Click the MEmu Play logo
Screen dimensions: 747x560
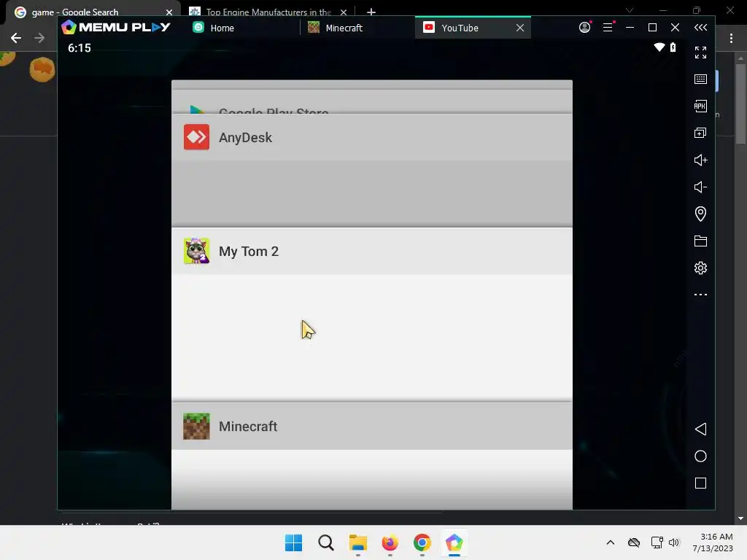point(116,27)
